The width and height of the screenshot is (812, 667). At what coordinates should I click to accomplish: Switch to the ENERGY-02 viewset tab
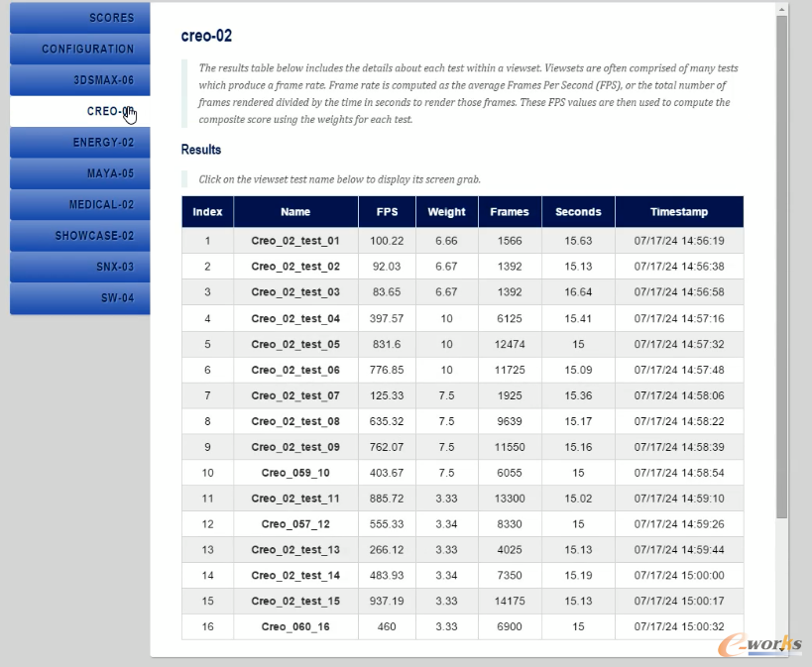(x=80, y=143)
